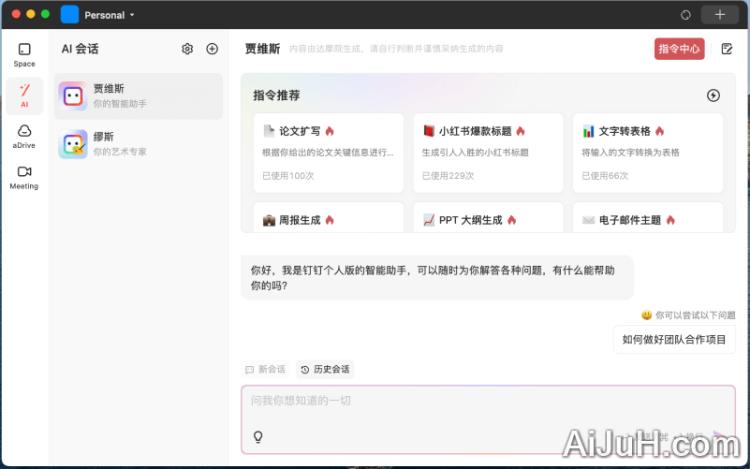750x469 pixels.
Task: Open aDrive from the sidebar
Action: pyautogui.click(x=24, y=136)
